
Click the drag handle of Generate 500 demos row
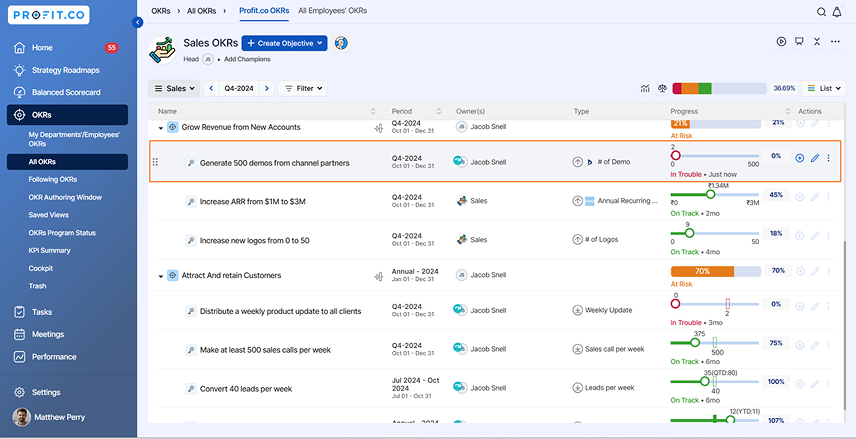coord(155,162)
